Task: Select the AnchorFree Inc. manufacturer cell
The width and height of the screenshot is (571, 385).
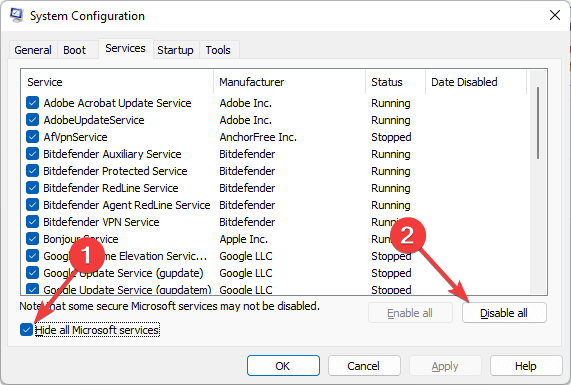Action: (x=258, y=137)
